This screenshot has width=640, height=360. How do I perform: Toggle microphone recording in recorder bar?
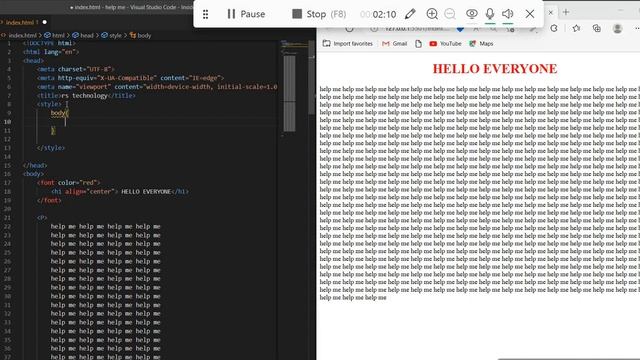(x=490, y=14)
